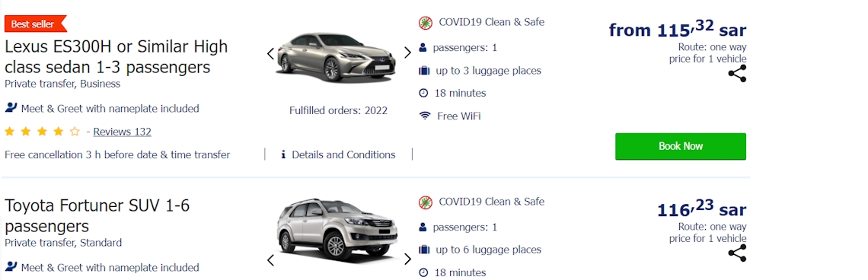Click the four-star rating for the Lexus

pos(42,132)
